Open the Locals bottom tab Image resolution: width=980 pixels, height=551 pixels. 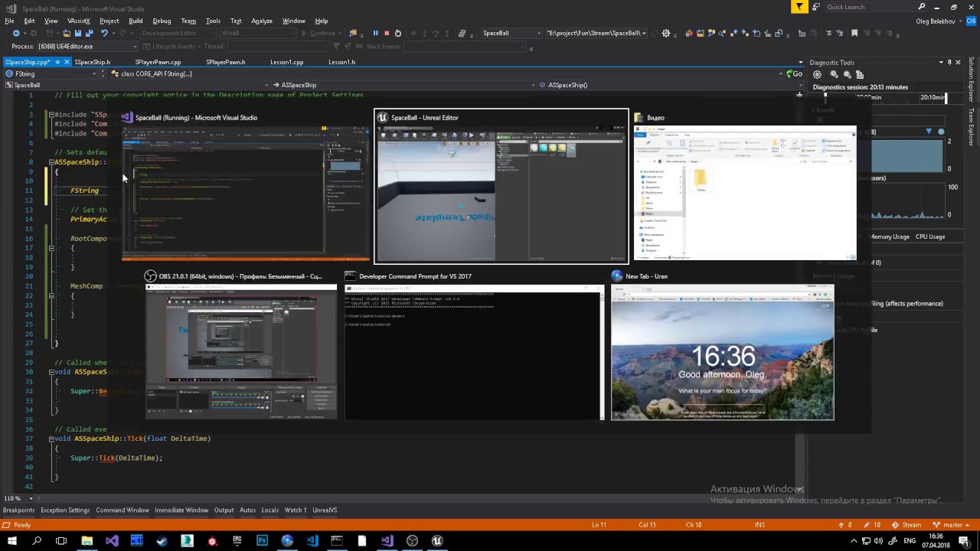[270, 510]
